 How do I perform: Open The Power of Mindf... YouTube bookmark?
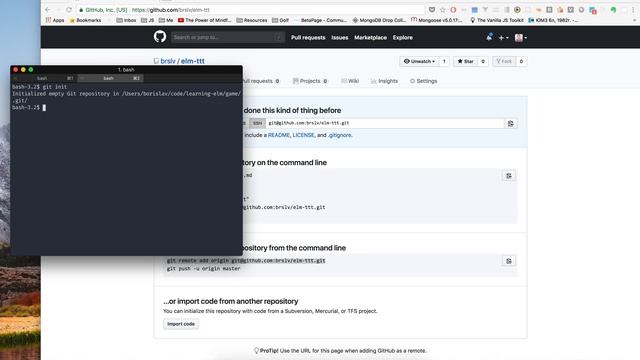point(205,20)
